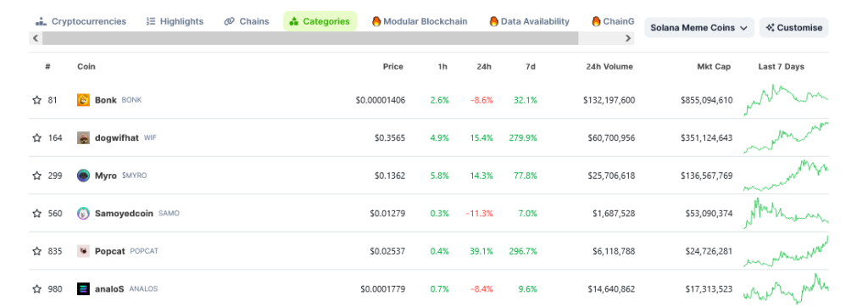Sort the table by Mkt Cap column
Viewport: 868px width, 307px height.
click(714, 66)
